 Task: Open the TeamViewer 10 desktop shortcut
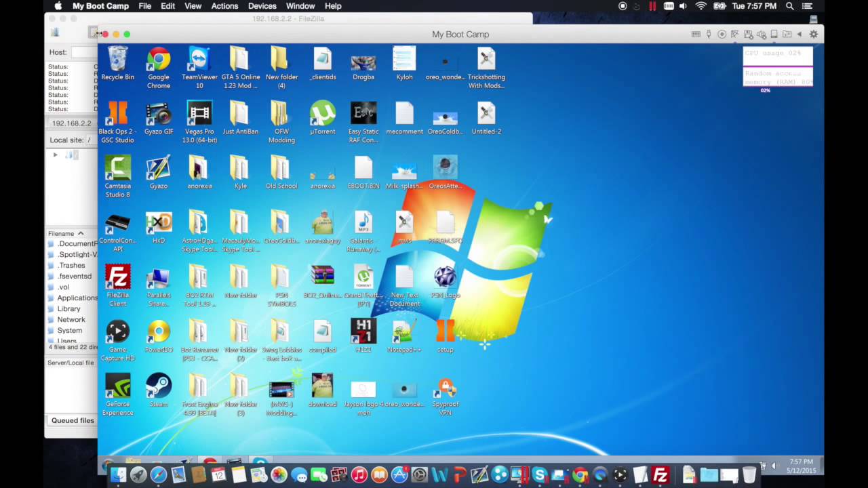click(x=199, y=68)
